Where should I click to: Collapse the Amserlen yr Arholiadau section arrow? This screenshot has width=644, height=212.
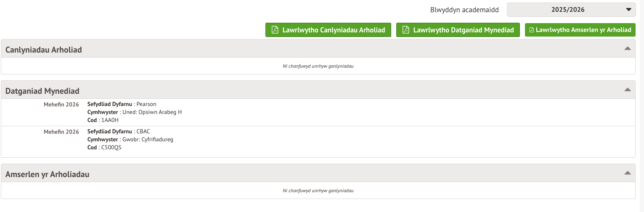tap(628, 173)
